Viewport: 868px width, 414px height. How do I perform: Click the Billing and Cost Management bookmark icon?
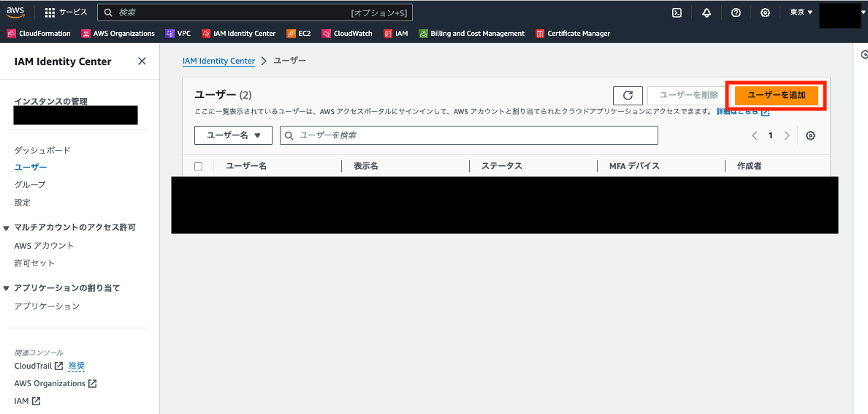[424, 33]
